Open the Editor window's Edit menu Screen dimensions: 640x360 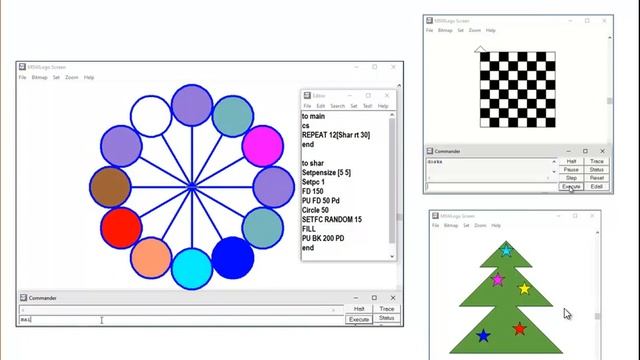click(x=321, y=106)
